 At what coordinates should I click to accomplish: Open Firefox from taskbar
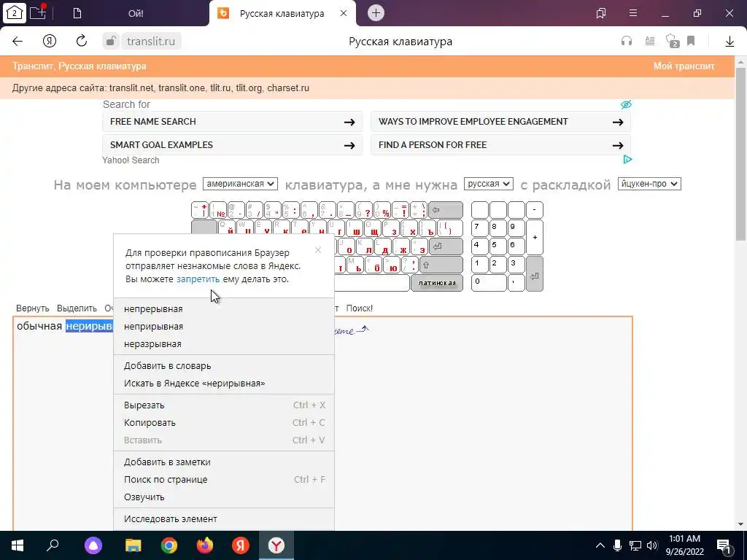tap(205, 545)
